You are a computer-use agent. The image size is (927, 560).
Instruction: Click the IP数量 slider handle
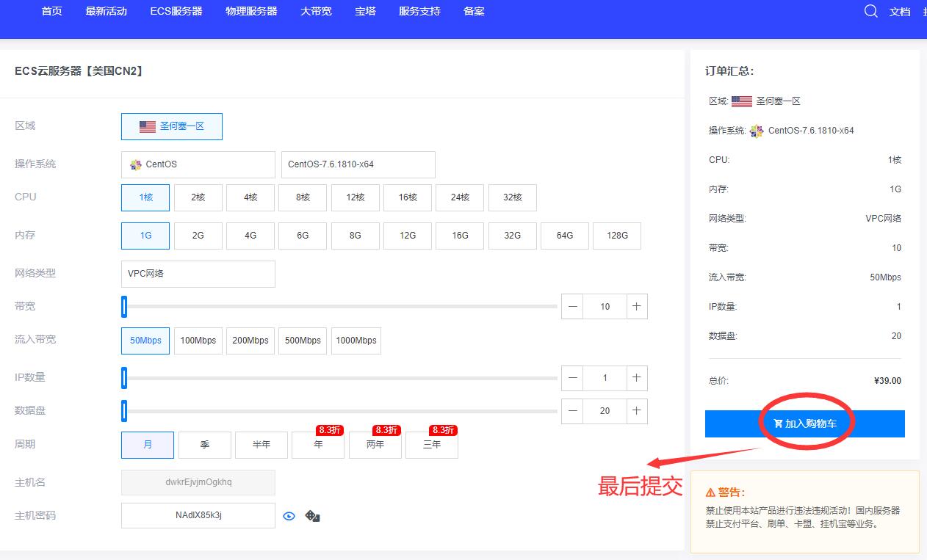point(124,378)
